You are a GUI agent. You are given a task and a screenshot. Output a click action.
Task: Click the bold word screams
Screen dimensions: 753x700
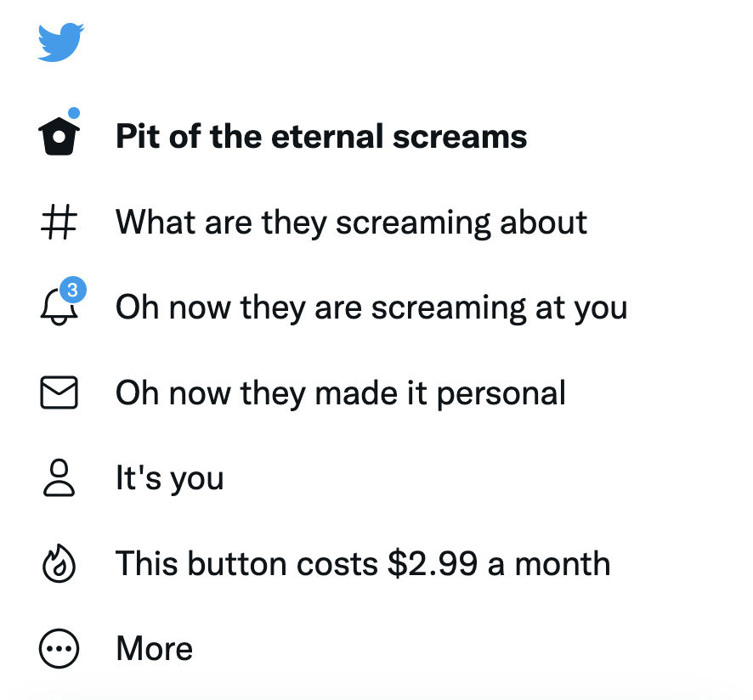[460, 138]
